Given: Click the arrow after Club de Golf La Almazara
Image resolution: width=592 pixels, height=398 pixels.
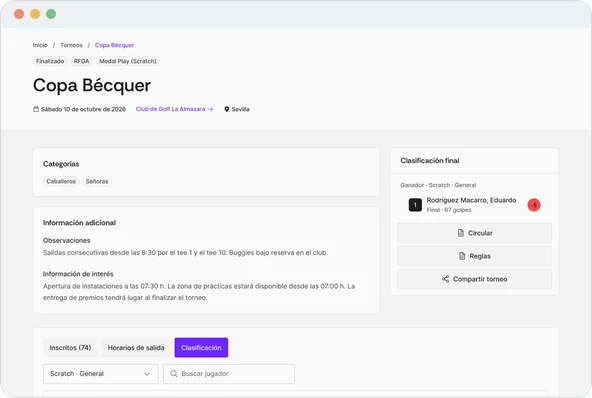Looking at the screenshot, I should [211, 109].
